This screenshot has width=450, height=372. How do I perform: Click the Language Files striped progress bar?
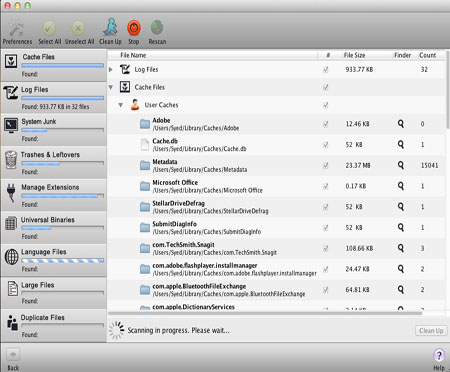(63, 260)
